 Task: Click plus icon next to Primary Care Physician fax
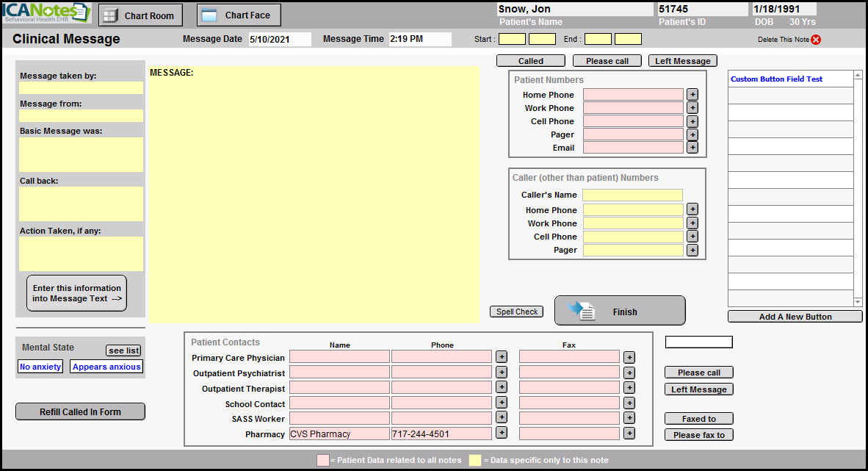point(629,357)
